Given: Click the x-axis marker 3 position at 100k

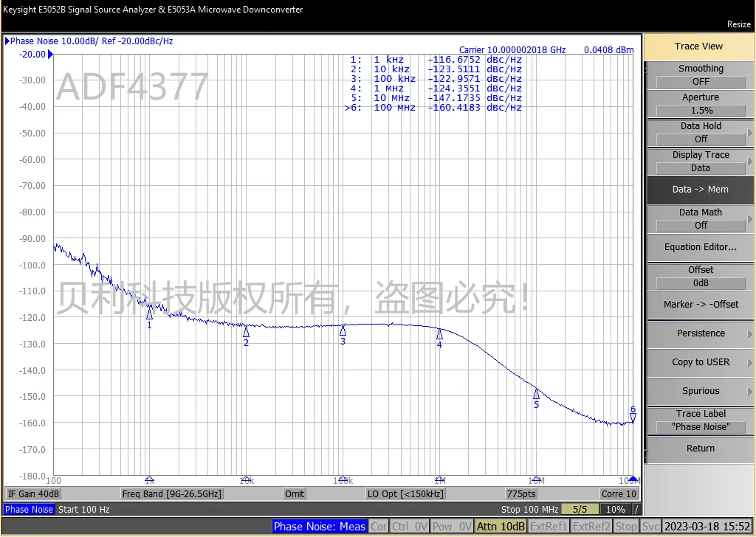Looking at the screenshot, I should (343, 479).
